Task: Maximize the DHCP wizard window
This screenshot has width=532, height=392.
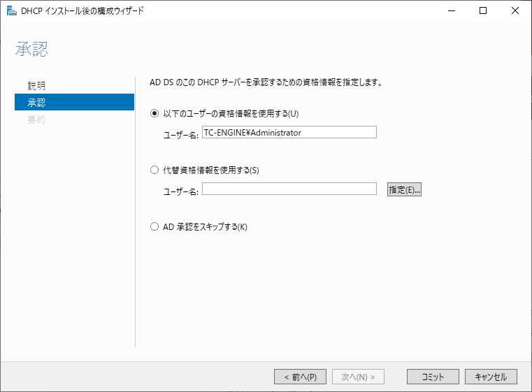Action: [x=483, y=11]
